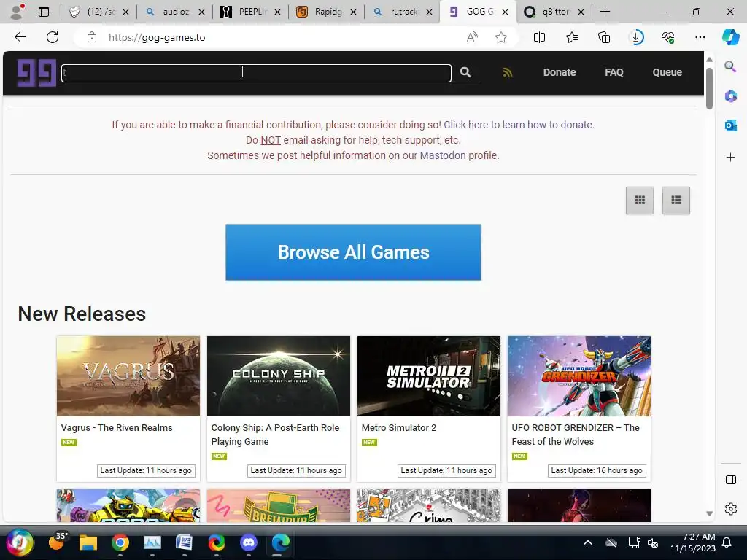Open the sidebar search tool

click(x=730, y=66)
